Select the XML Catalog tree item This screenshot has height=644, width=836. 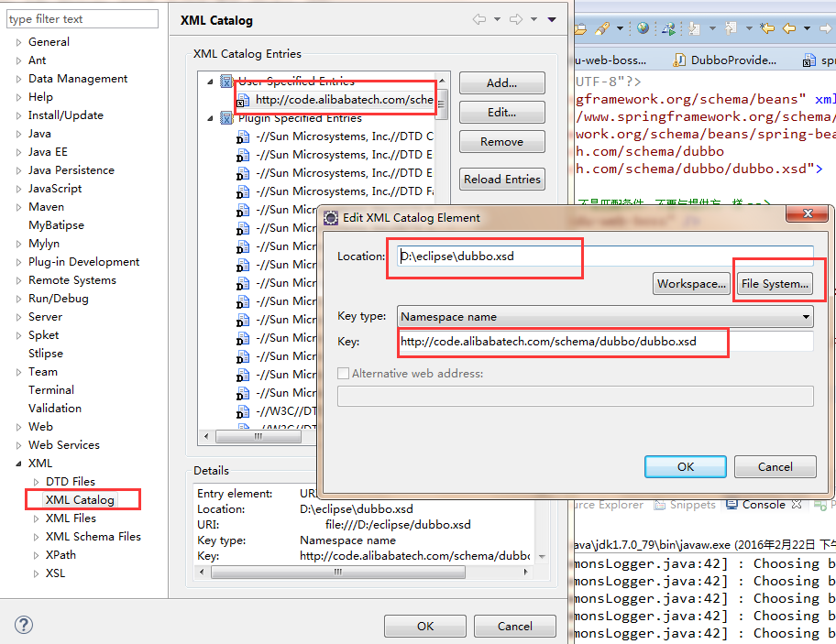(x=80, y=499)
